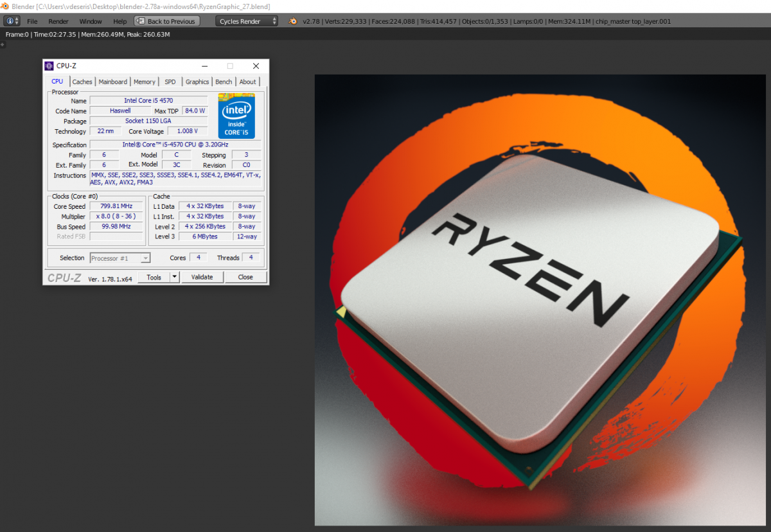
Task: Click the Threads value 4
Action: [x=251, y=258]
